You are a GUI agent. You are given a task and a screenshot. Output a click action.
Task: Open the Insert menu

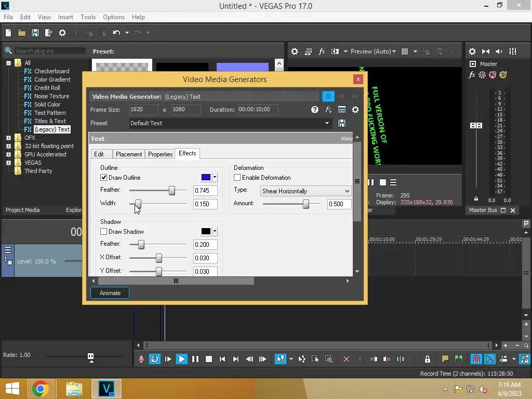click(x=65, y=17)
